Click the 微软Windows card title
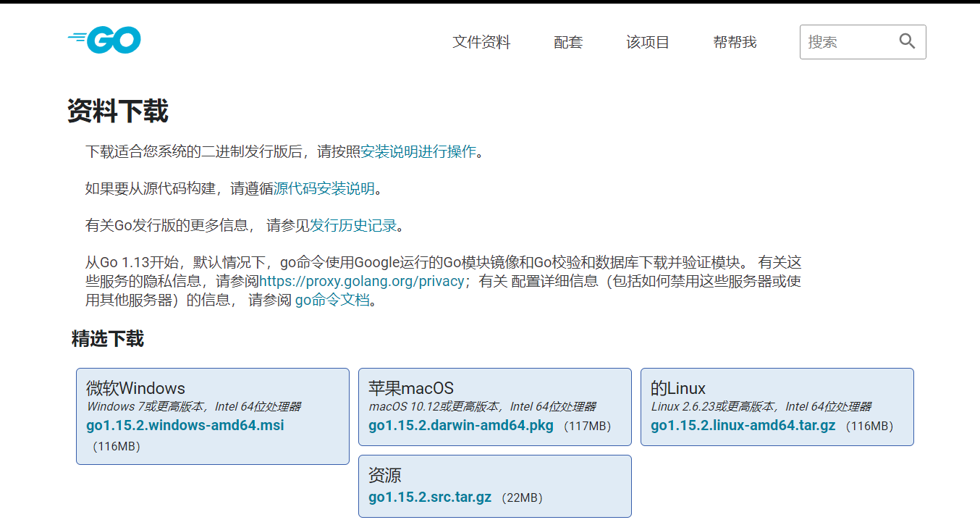The width and height of the screenshot is (980, 525). (x=135, y=388)
